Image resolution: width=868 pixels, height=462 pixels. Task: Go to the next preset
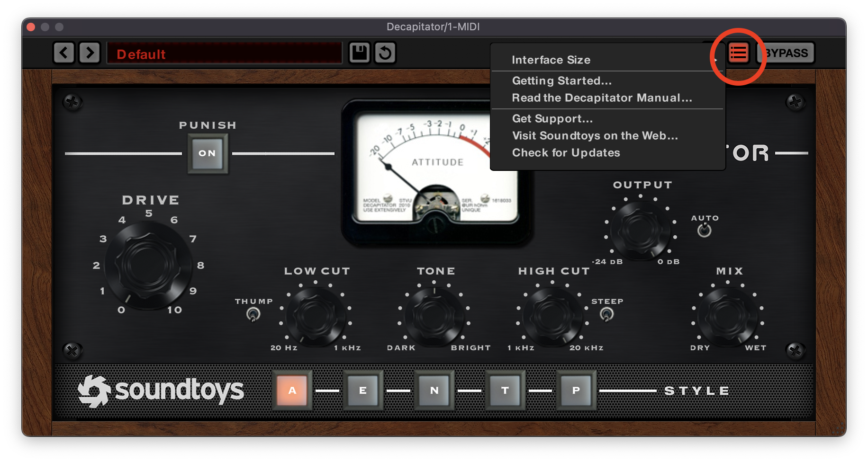[90, 53]
